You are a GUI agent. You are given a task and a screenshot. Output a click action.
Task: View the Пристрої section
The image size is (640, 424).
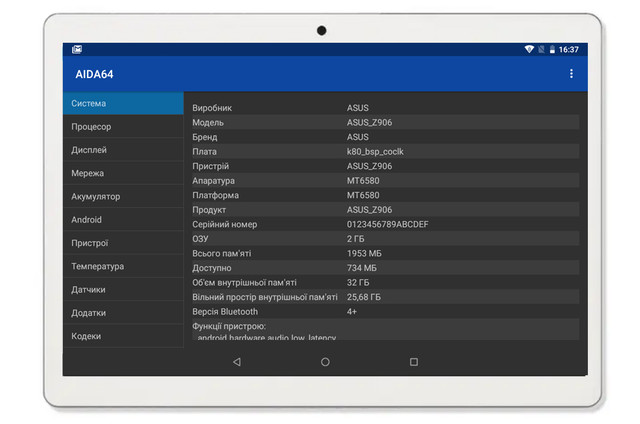click(x=123, y=243)
